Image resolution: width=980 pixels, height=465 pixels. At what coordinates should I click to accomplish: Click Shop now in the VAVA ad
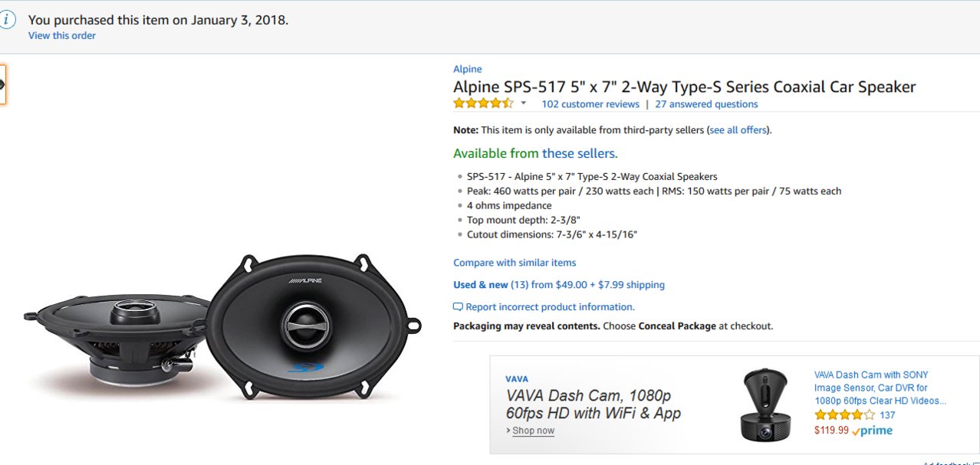[533, 431]
